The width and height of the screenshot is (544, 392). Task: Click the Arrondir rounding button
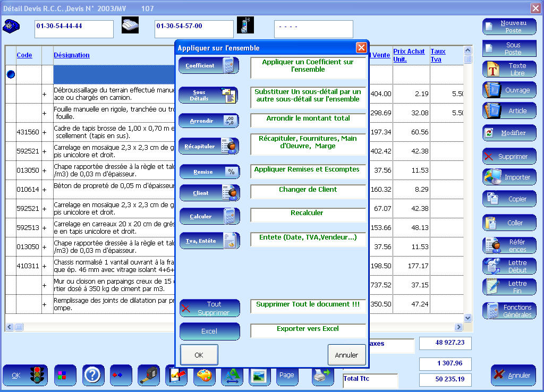tap(209, 121)
